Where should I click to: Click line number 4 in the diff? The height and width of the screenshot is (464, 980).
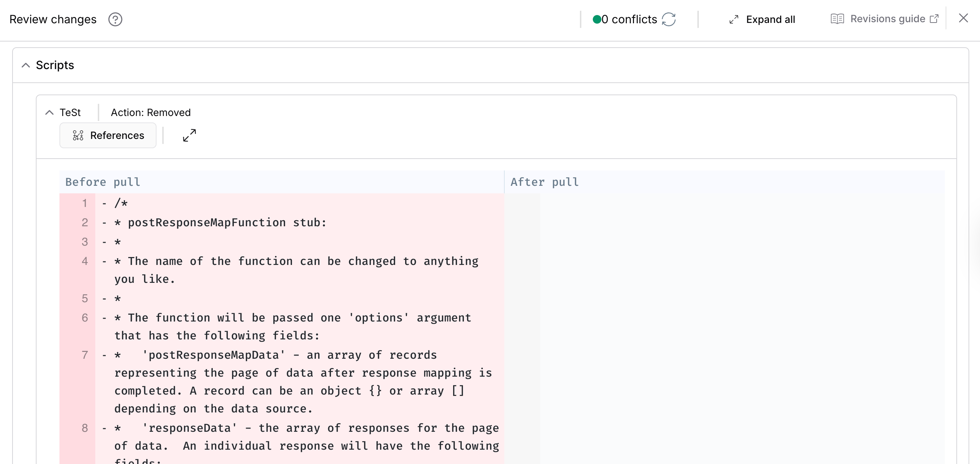(85, 261)
